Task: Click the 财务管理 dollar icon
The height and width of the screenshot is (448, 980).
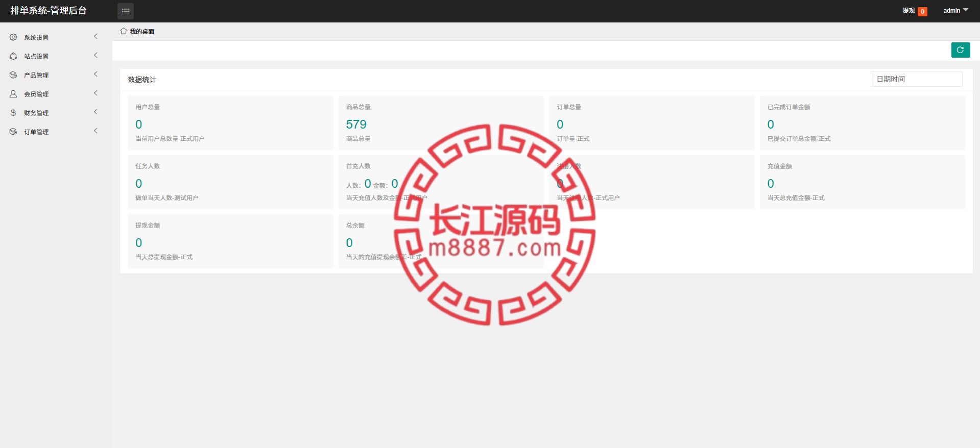Action: [x=13, y=113]
